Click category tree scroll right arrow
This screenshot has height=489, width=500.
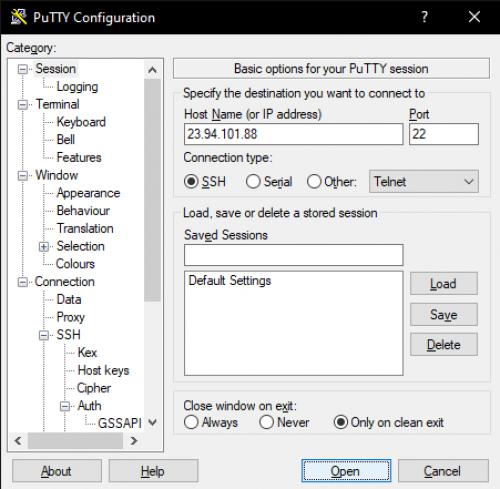(x=134, y=441)
